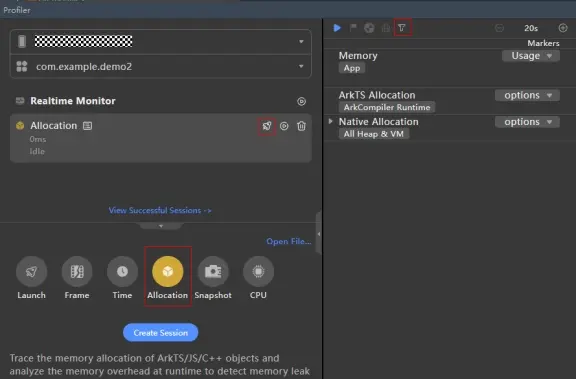
Task: Delete the Allocation session with trash icon
Action: [301, 126]
